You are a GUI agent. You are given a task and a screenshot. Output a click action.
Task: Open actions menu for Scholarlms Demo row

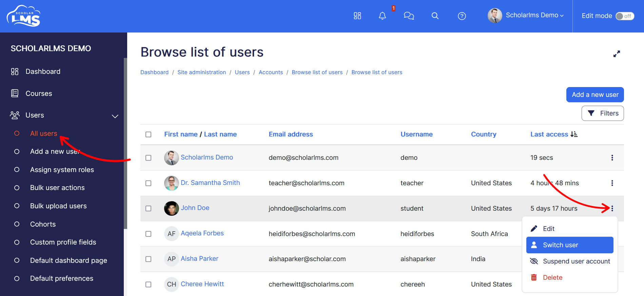[x=612, y=157]
